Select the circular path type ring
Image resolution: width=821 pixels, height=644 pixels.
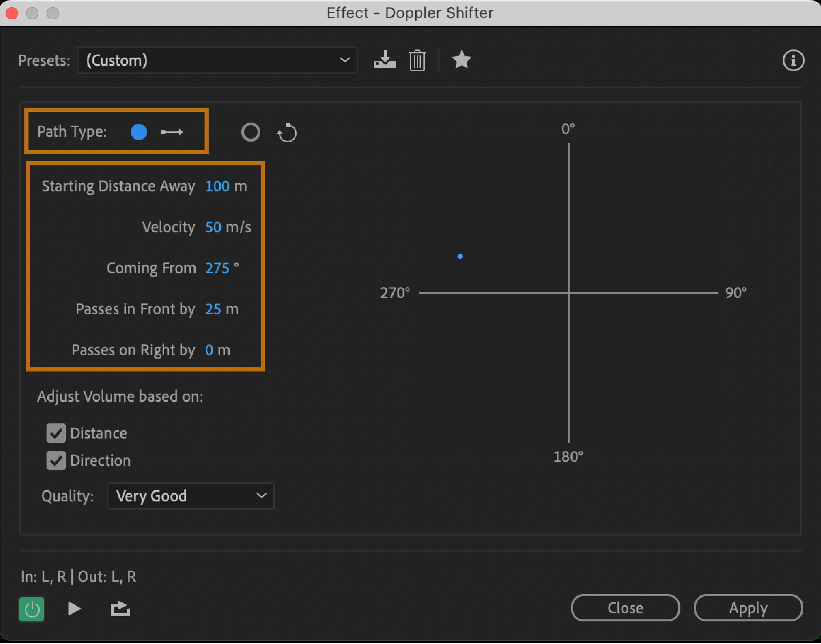(251, 132)
